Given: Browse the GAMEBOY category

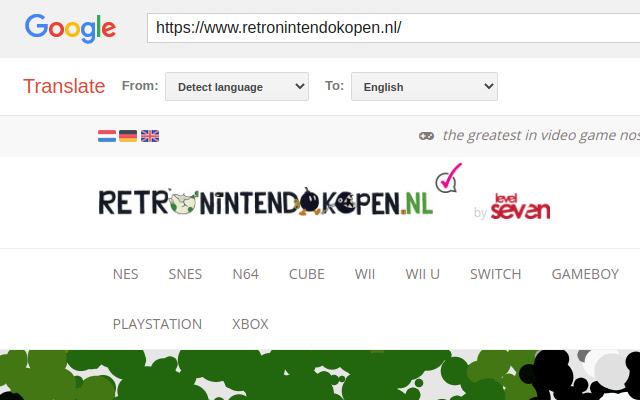Looking at the screenshot, I should pos(585,274).
